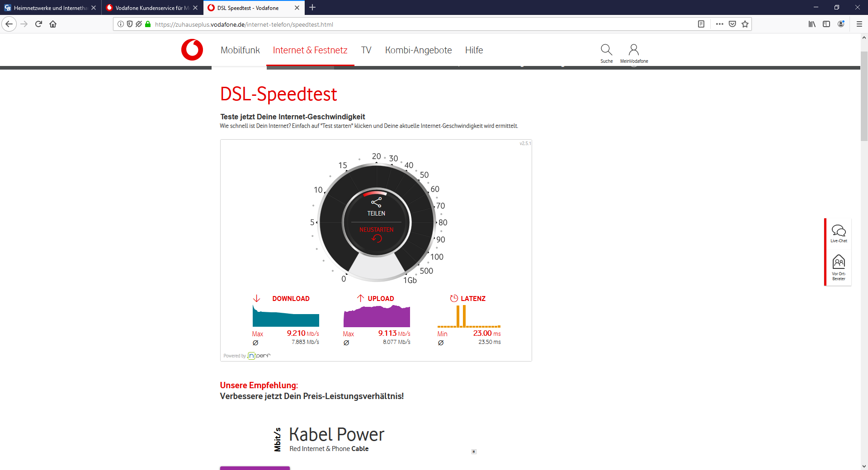
Task: Toggle reader view in address bar
Action: pyautogui.click(x=701, y=24)
